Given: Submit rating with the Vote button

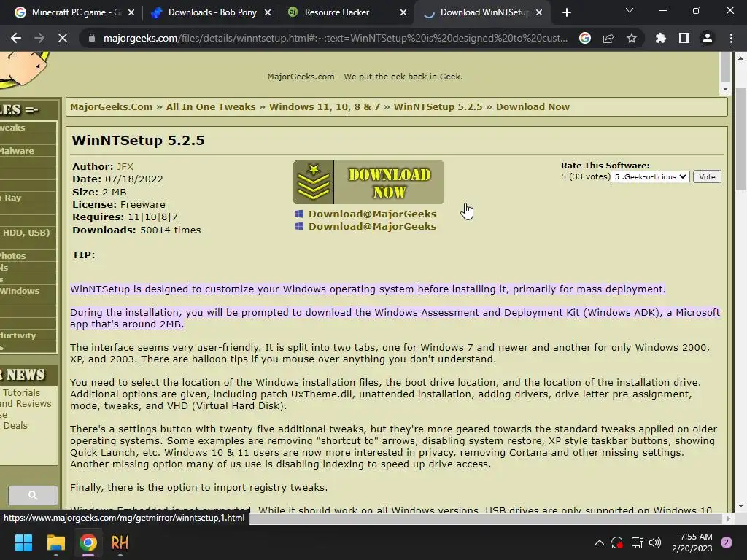Looking at the screenshot, I should tap(707, 176).
